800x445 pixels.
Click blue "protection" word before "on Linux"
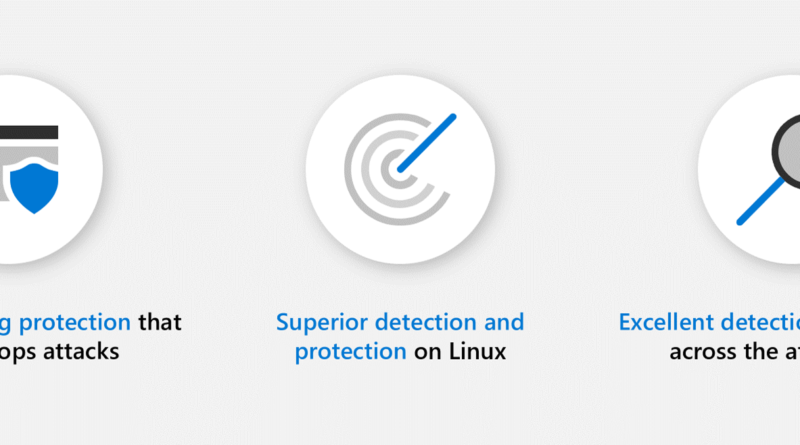(351, 352)
